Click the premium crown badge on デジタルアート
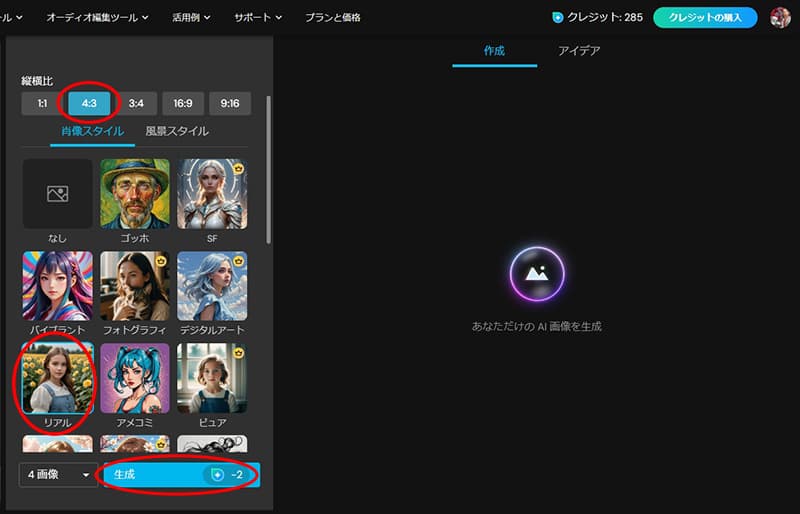This screenshot has height=514, width=800. pos(238,261)
